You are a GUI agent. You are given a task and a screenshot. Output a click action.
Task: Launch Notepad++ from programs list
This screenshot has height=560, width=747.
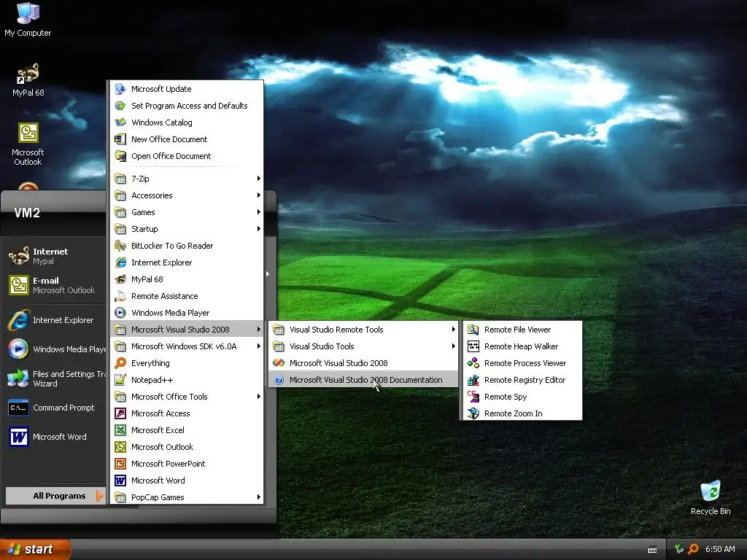coord(187,380)
